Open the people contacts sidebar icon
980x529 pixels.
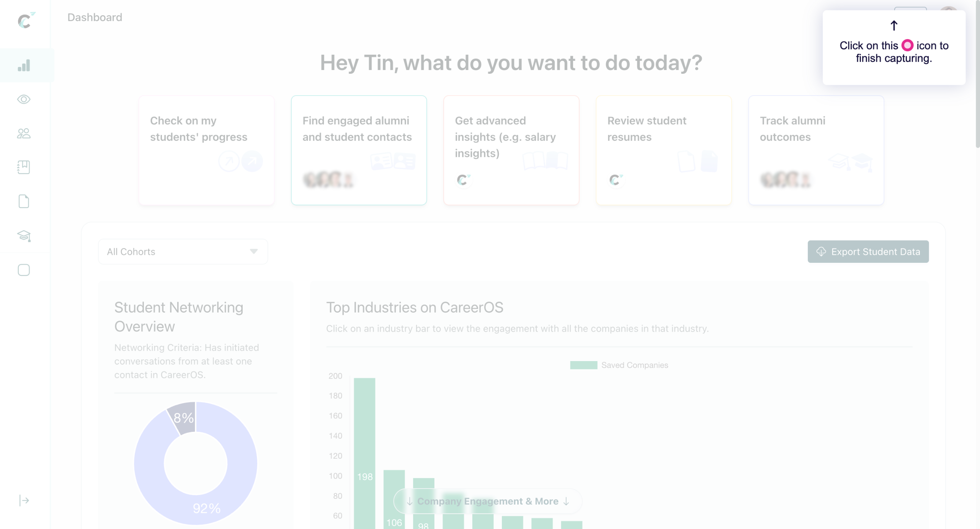(24, 133)
